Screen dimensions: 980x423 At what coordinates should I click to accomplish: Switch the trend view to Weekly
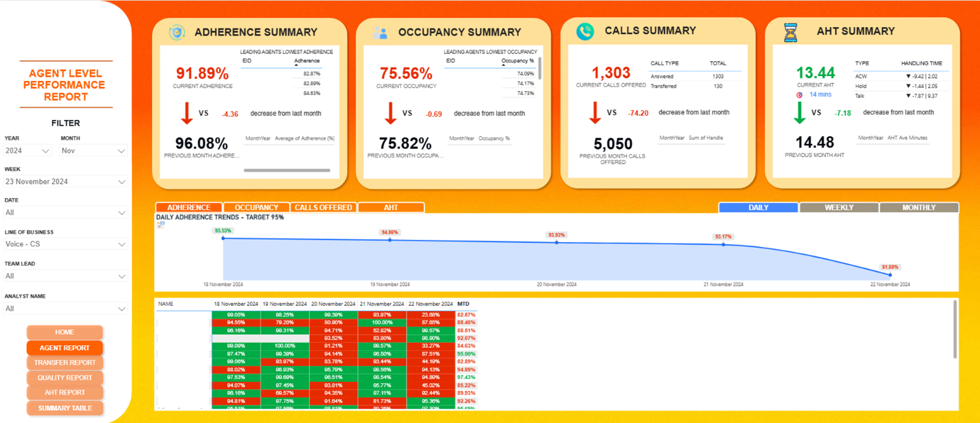point(839,208)
